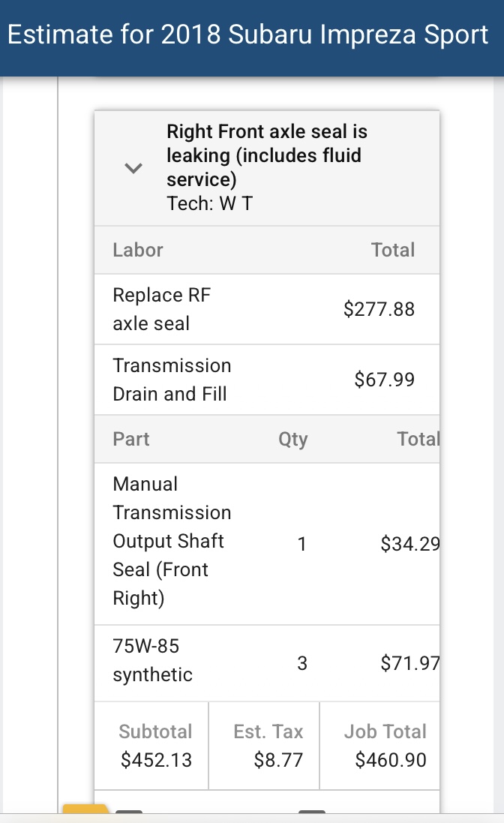Click the $67.99 labor total
504x823 pixels.
coord(384,380)
